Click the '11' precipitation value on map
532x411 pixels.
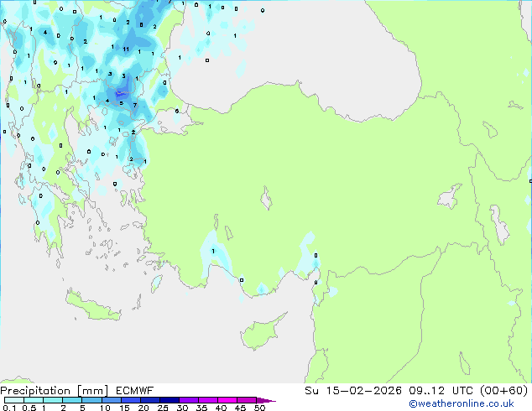pyautogui.click(x=126, y=49)
